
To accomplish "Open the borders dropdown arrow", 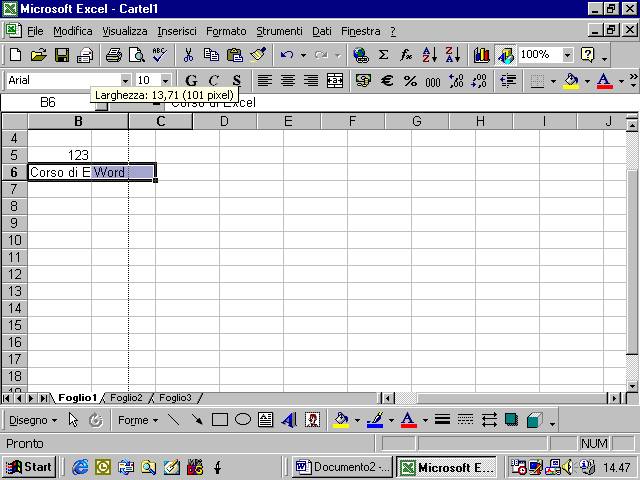I will [553, 81].
